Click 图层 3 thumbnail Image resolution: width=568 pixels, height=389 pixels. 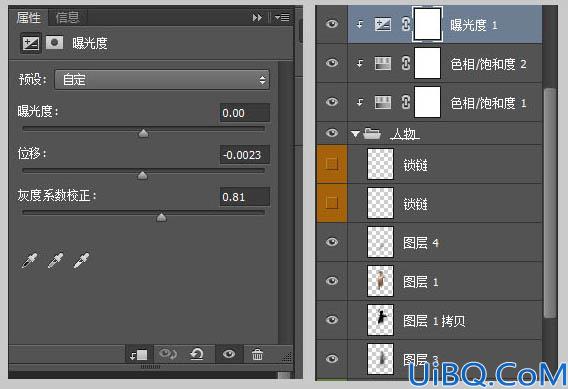380,359
